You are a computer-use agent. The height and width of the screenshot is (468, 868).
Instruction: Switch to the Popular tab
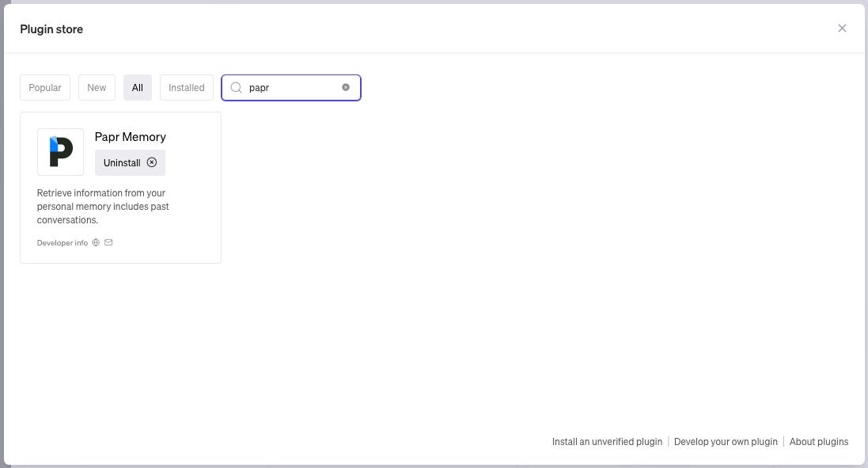point(45,88)
